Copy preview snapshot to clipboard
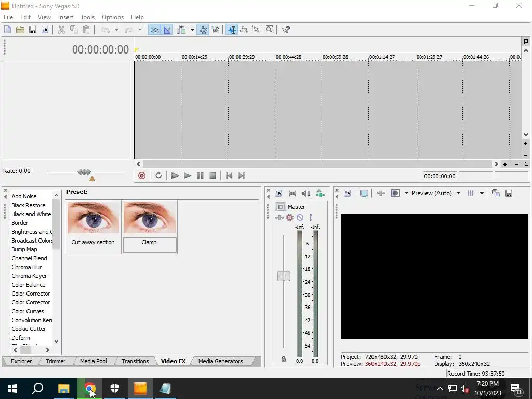532x399 pixels. (496, 193)
